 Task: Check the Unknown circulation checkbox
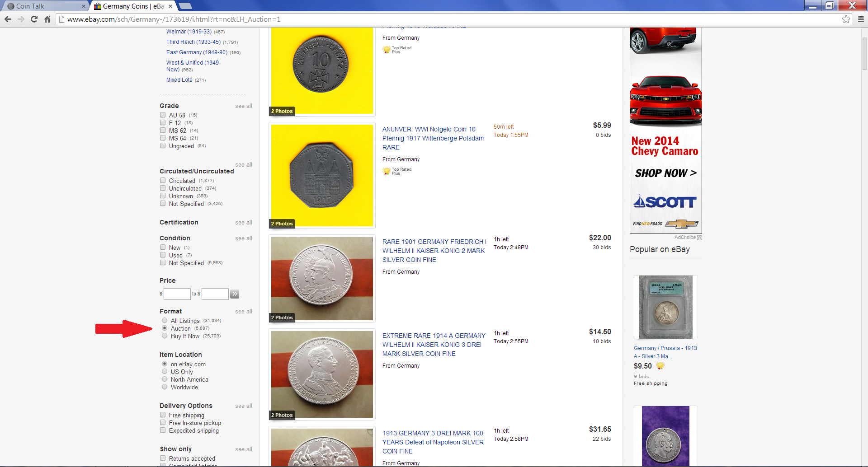tap(163, 196)
